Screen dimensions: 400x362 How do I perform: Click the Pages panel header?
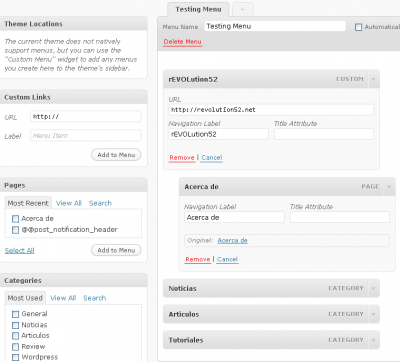point(73,185)
